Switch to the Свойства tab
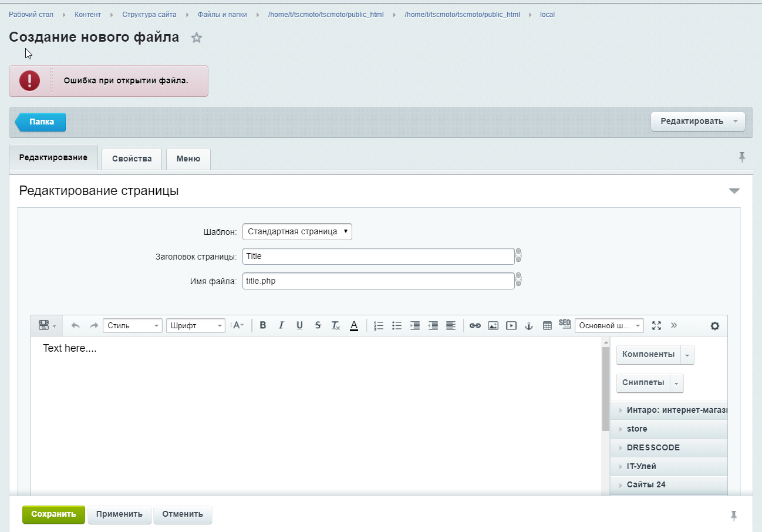 (x=132, y=159)
